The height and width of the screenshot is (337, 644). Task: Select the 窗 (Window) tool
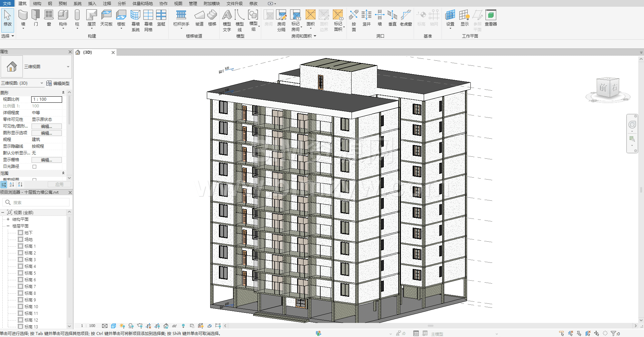tap(49, 18)
